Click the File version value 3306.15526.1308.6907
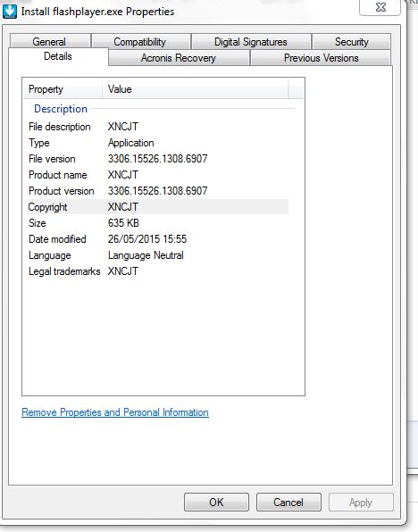Screen dimensions: 418x532 point(157,159)
